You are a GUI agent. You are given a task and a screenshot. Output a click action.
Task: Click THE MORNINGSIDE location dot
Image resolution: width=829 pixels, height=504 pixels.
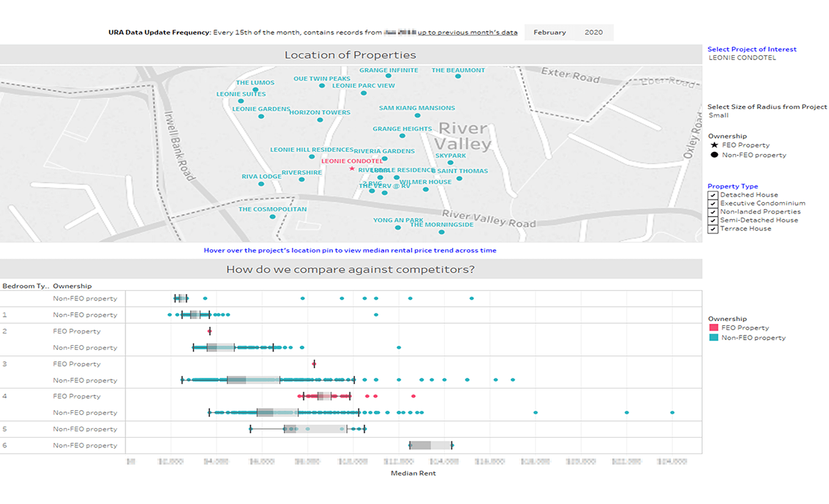(x=442, y=232)
